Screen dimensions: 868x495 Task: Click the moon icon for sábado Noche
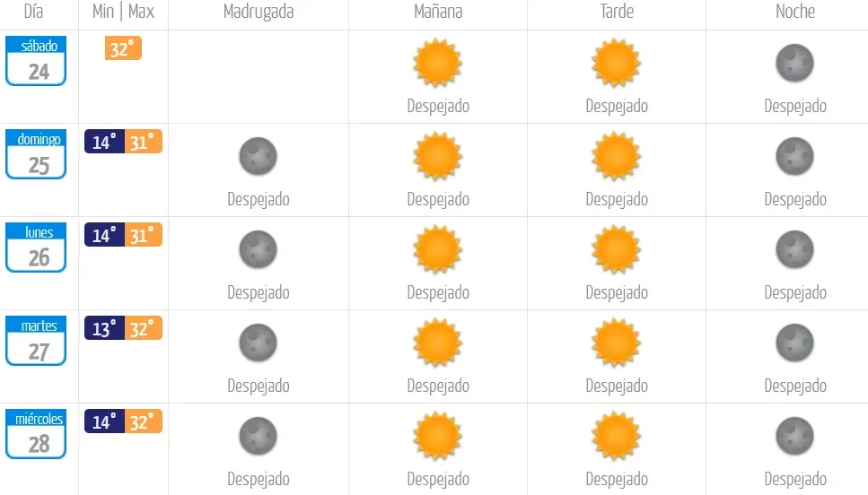click(795, 63)
